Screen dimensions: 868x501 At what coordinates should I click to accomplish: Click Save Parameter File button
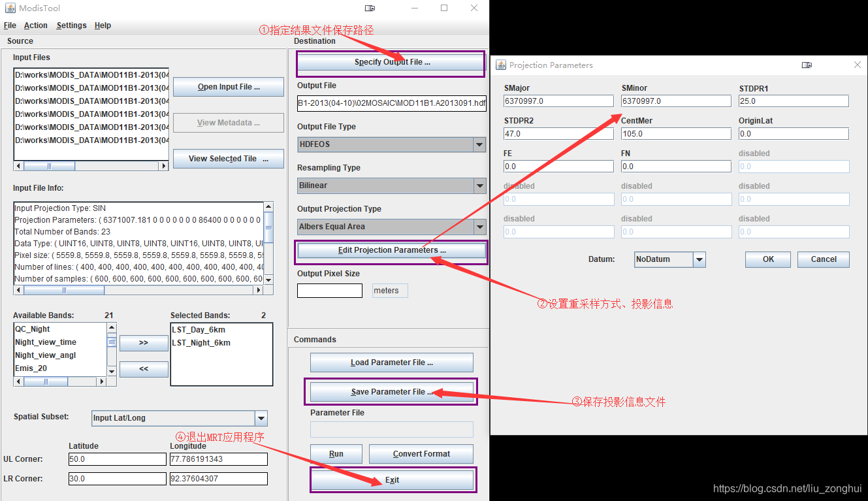(x=392, y=392)
